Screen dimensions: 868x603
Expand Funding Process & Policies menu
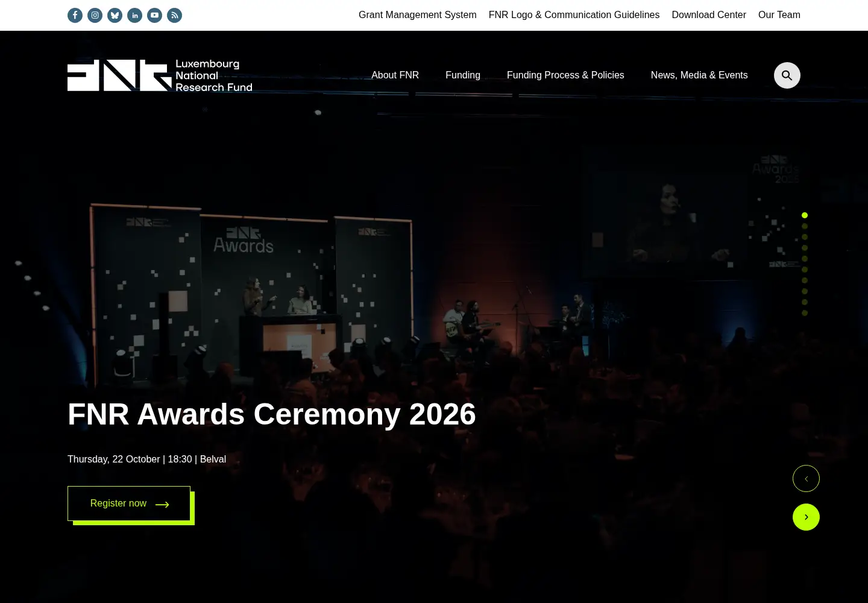(565, 75)
